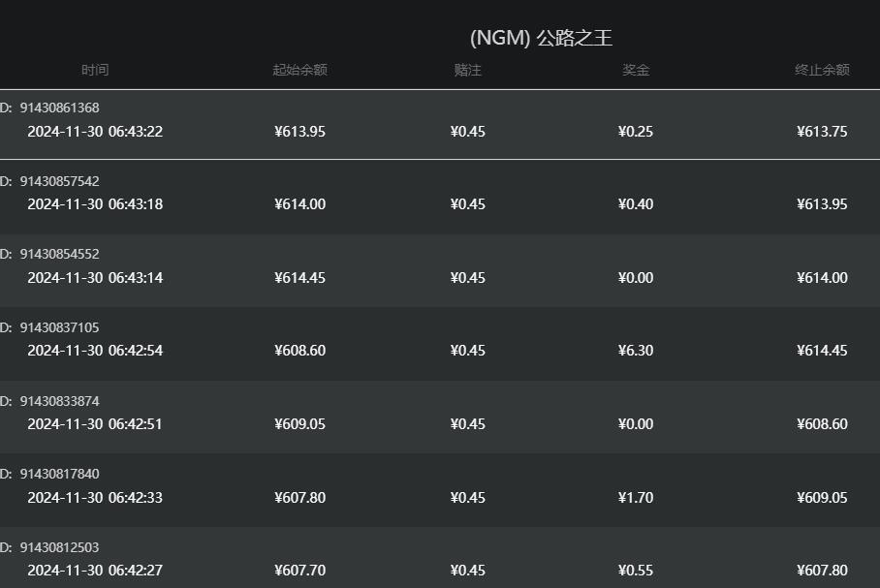
Task: Click the (NGM) 公路之王 title
Action: click(x=541, y=38)
